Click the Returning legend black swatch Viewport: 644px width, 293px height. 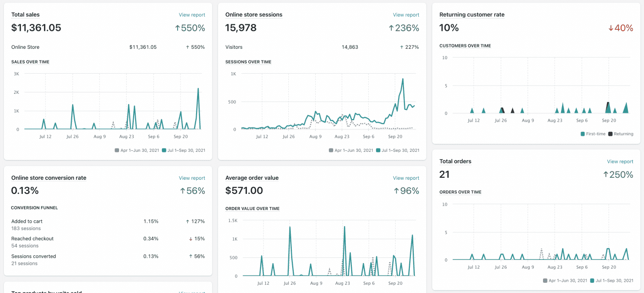tap(610, 134)
